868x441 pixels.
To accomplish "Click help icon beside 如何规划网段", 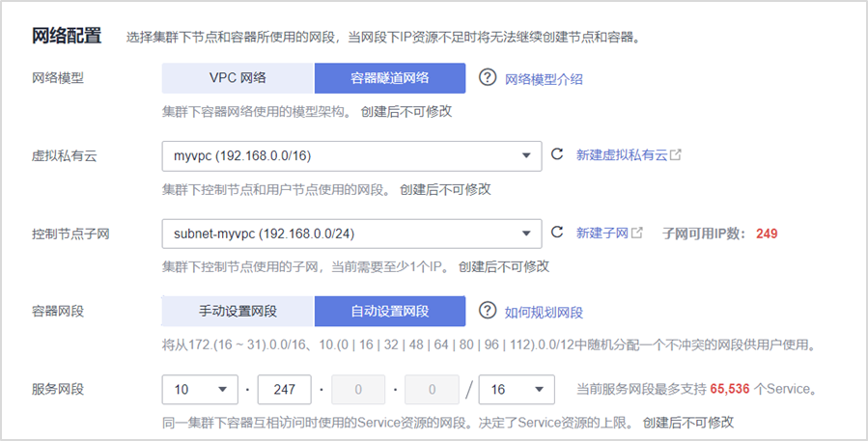I will 488,312.
